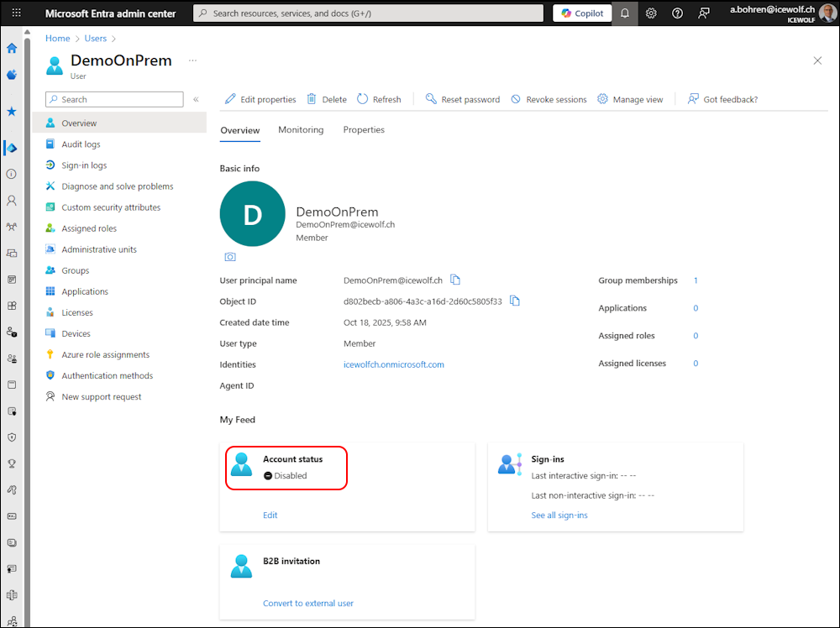
Task: Switch to the Properties tab
Action: (x=364, y=130)
